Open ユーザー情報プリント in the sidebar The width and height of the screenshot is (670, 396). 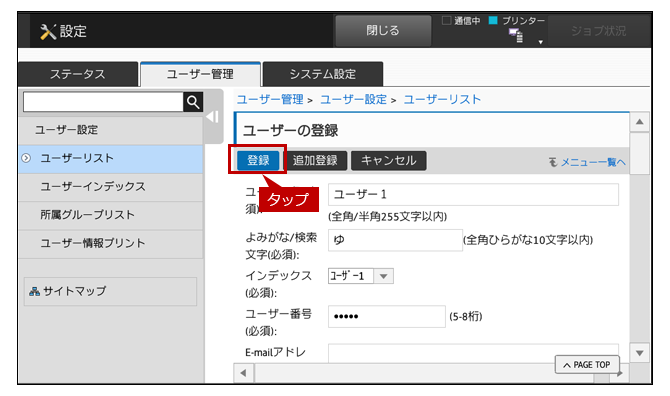(111, 243)
